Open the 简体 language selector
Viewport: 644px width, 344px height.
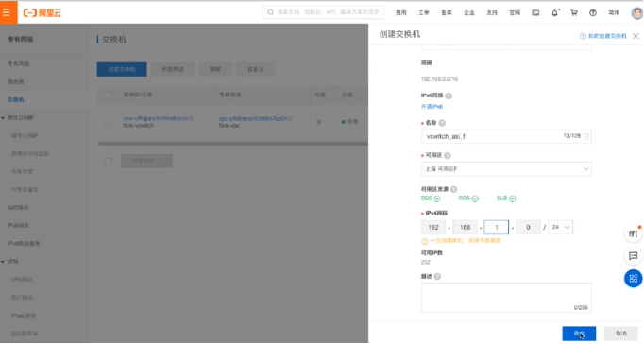[x=614, y=12]
